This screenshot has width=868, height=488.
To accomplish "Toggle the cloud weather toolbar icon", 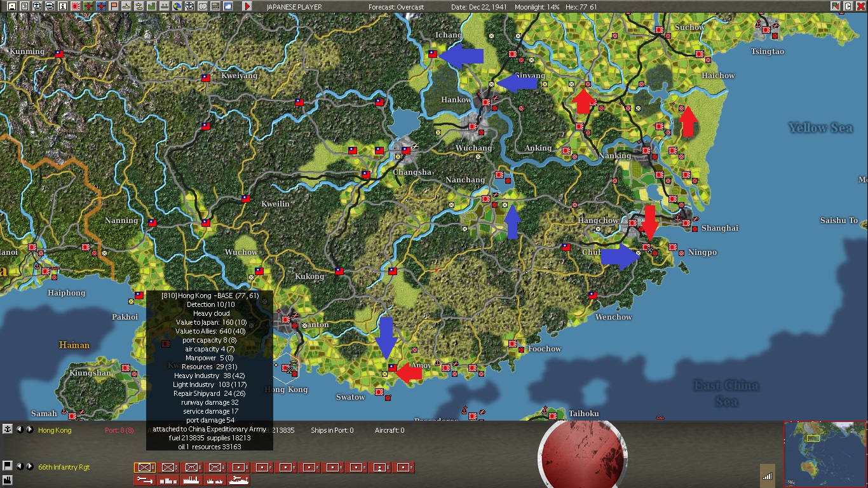I will pos(228,6).
